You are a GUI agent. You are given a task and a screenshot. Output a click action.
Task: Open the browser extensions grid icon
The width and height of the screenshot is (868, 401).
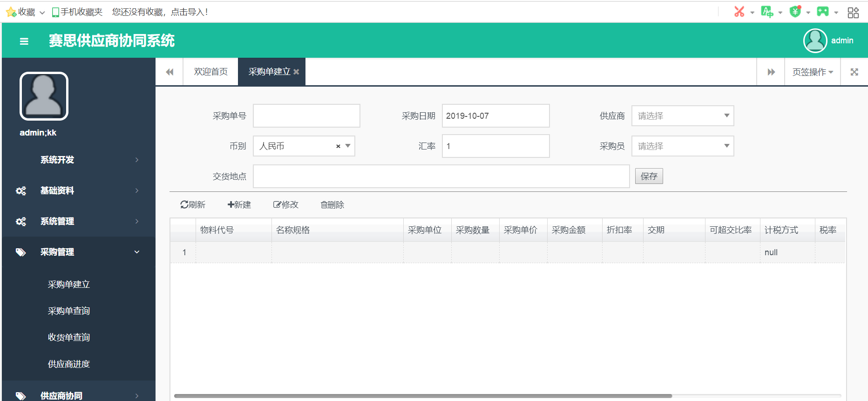[853, 13]
